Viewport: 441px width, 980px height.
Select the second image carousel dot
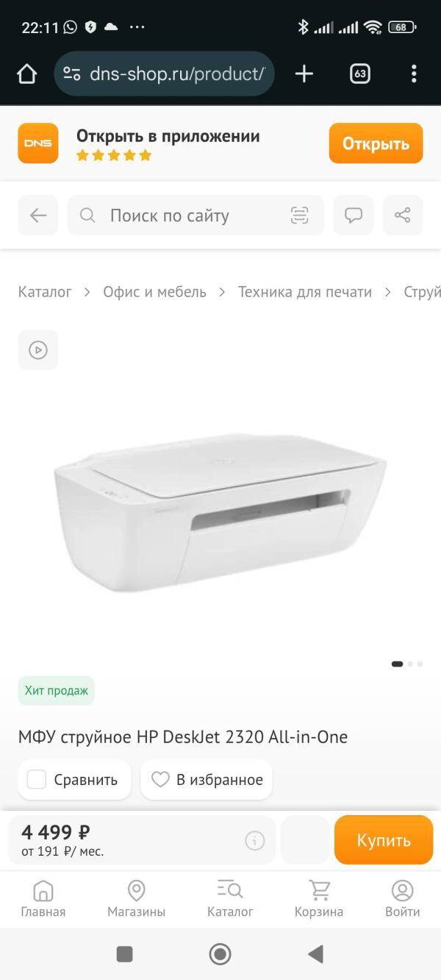[410, 664]
